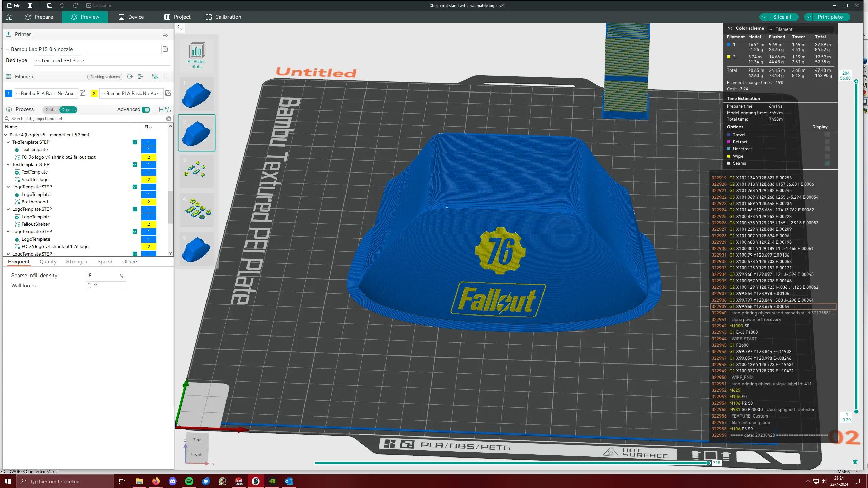Switch process scope to Objects

68,110
